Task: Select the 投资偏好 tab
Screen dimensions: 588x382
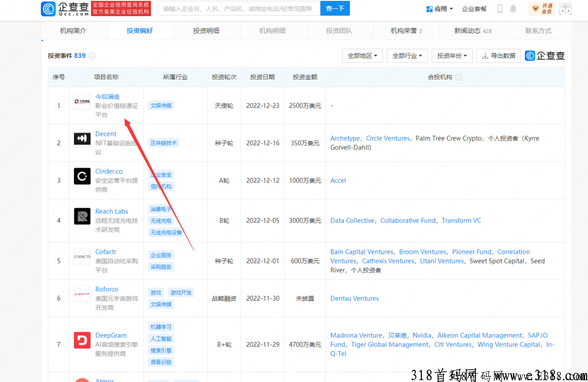Action: point(140,31)
